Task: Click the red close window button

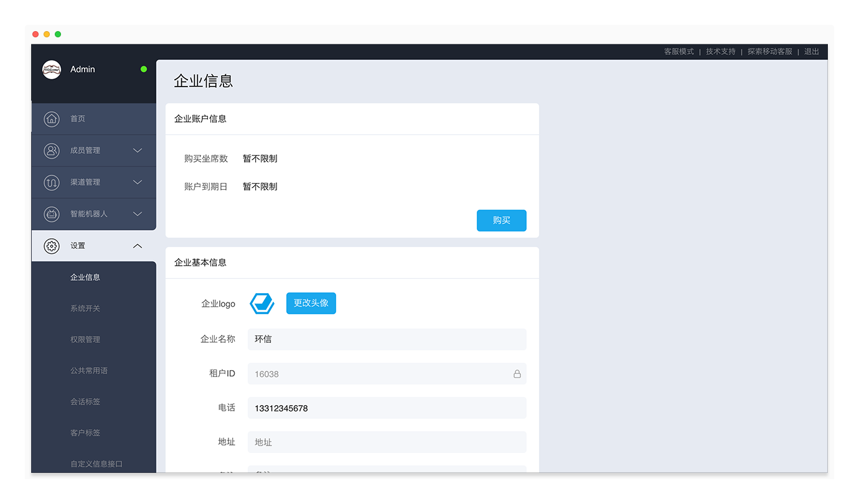Action: click(35, 34)
